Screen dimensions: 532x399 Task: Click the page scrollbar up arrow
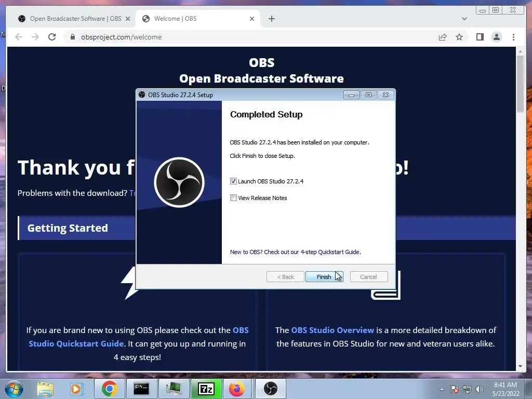click(521, 51)
